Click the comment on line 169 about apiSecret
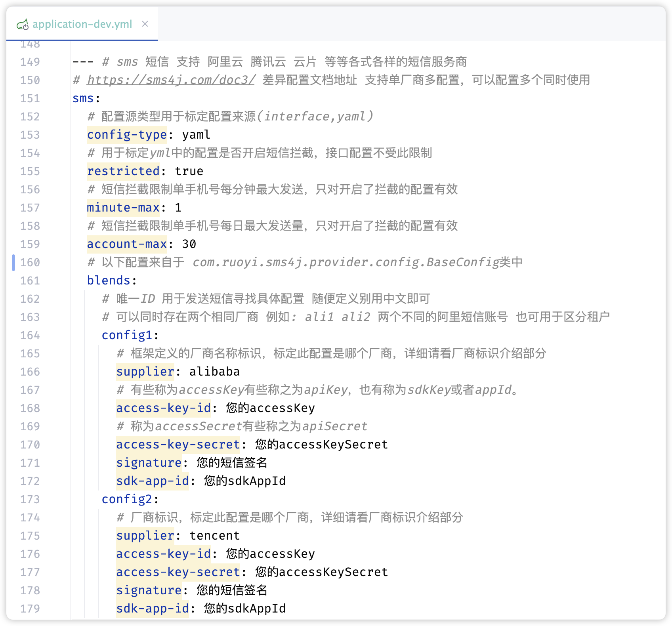 point(242,426)
